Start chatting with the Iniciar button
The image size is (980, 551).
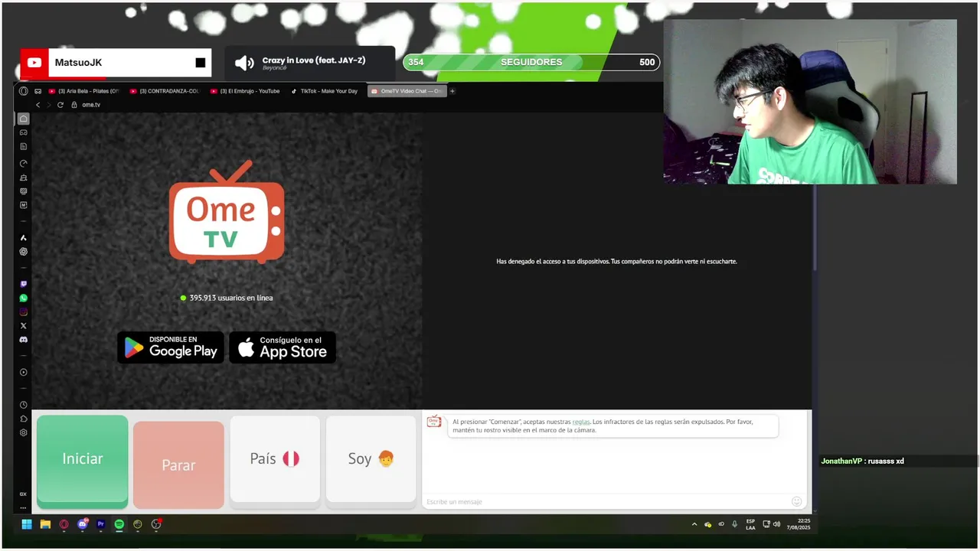(83, 461)
